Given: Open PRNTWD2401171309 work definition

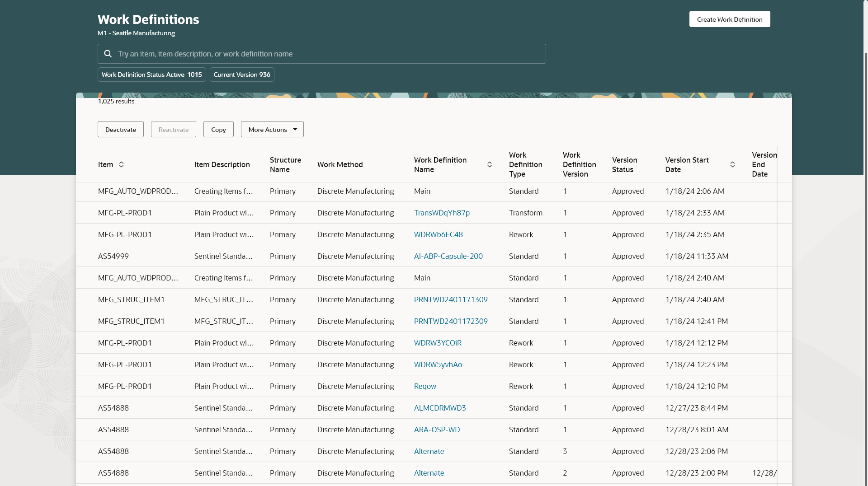Looking at the screenshot, I should coord(451,299).
